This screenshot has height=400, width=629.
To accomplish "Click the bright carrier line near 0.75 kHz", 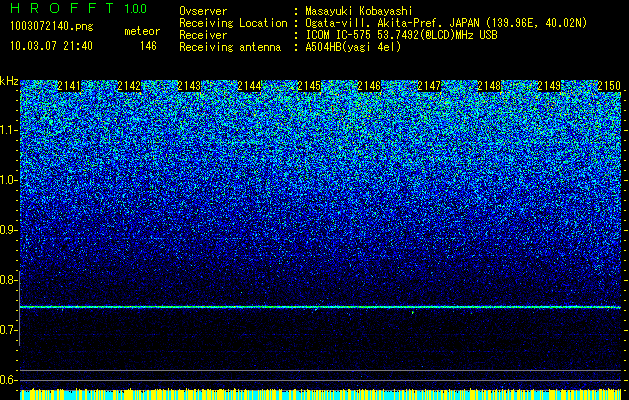I will coord(320,307).
